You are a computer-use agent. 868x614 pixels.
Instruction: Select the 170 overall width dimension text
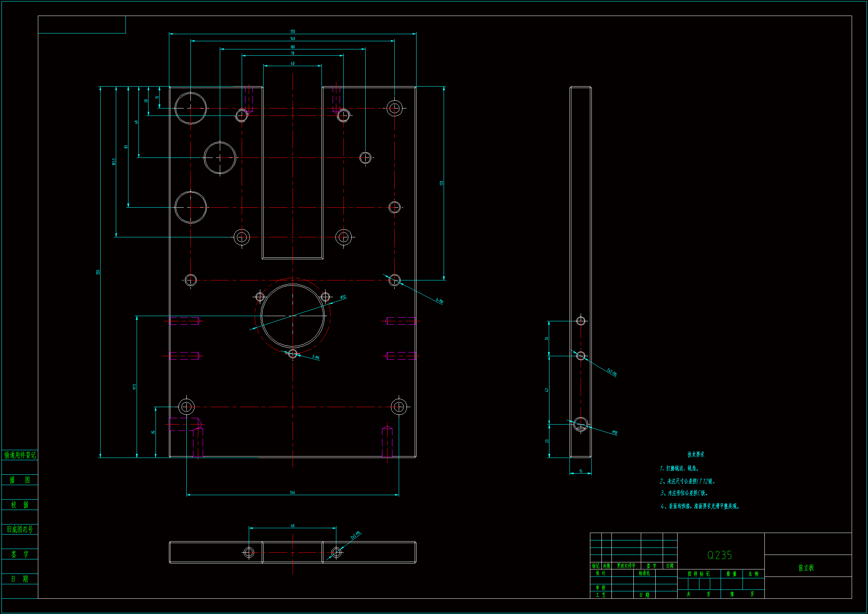292,32
